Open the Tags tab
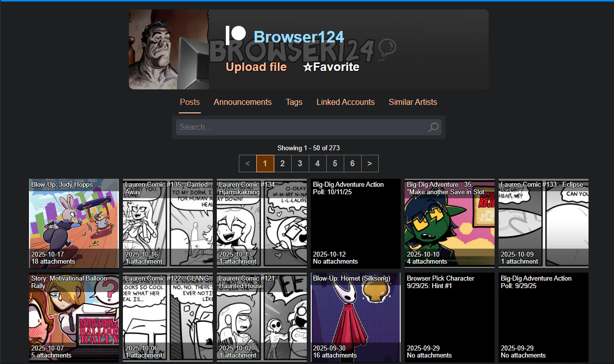 (x=294, y=102)
